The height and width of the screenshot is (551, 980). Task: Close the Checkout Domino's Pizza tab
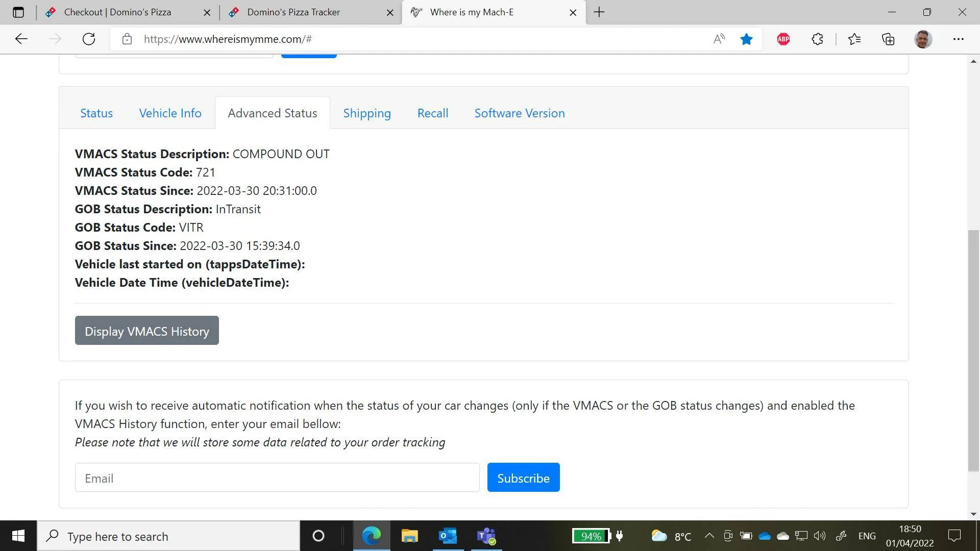tap(207, 13)
